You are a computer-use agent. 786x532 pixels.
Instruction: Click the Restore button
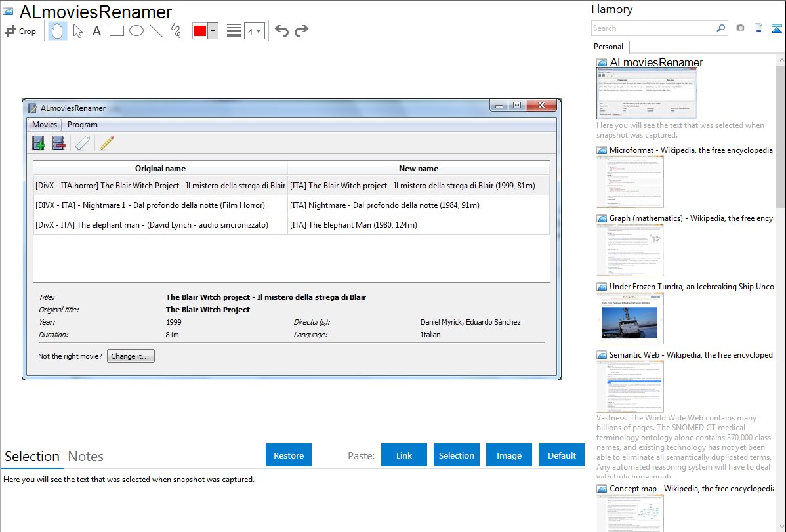coord(289,455)
